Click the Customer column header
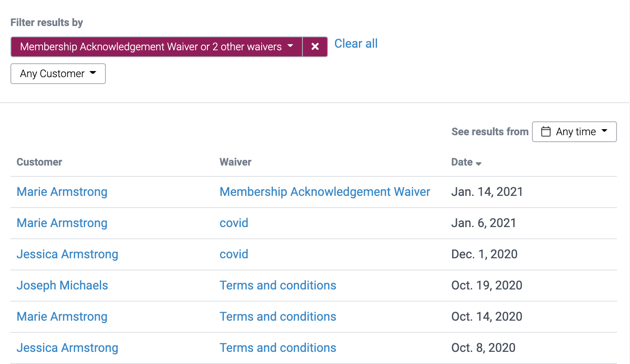Image resolution: width=630 pixels, height=364 pixels. [39, 162]
